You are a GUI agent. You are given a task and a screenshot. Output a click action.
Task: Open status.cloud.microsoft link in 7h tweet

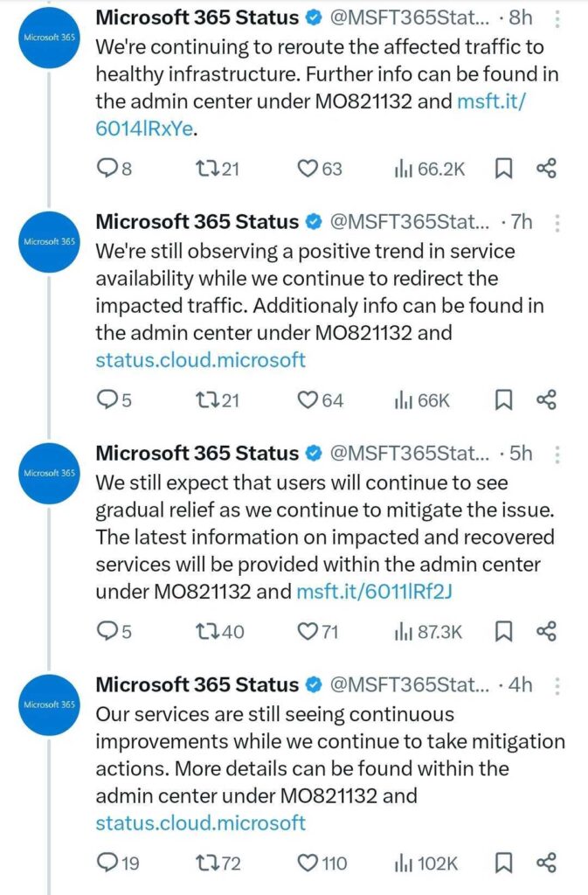click(x=201, y=359)
